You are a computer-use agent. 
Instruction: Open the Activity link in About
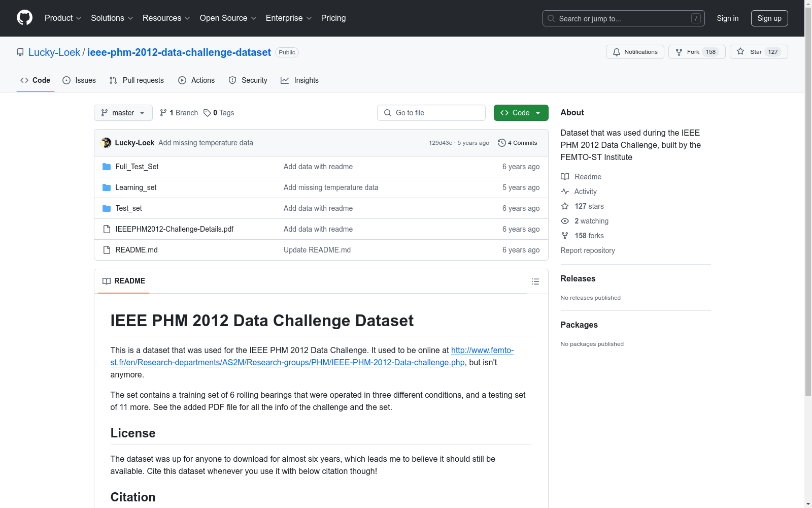pyautogui.click(x=579, y=192)
